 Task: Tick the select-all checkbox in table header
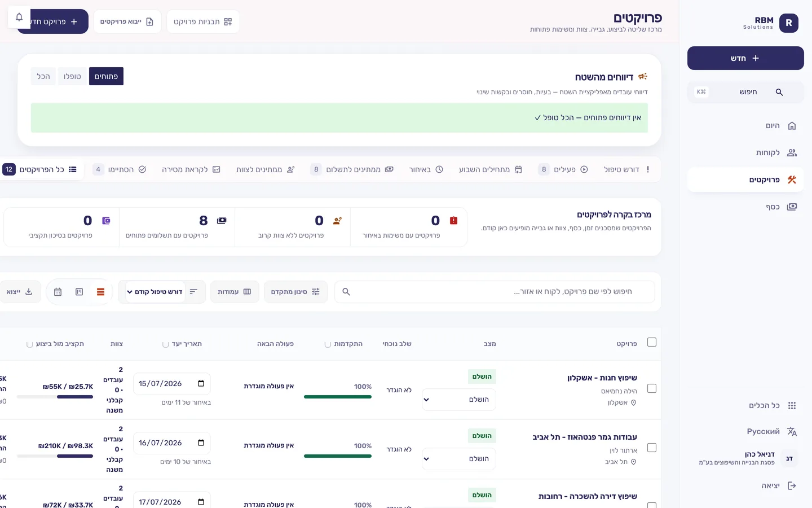(652, 342)
